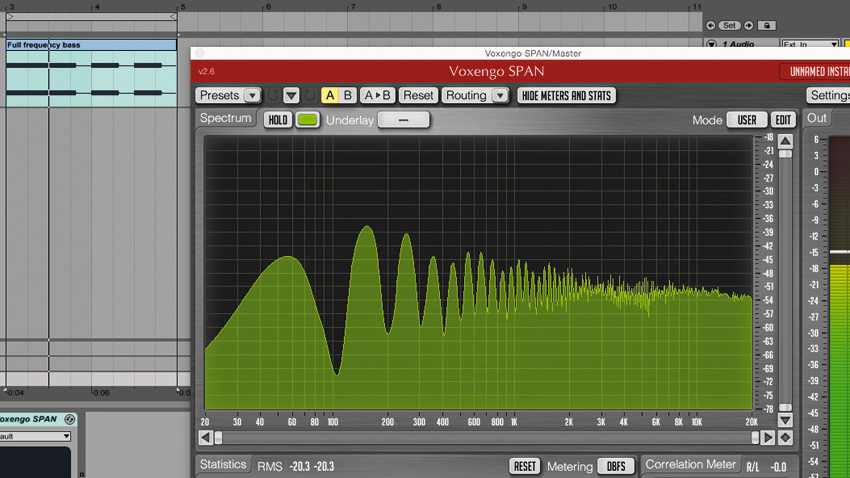Click the Statistics RESET button
Screen dimensions: 850x478
point(524,466)
